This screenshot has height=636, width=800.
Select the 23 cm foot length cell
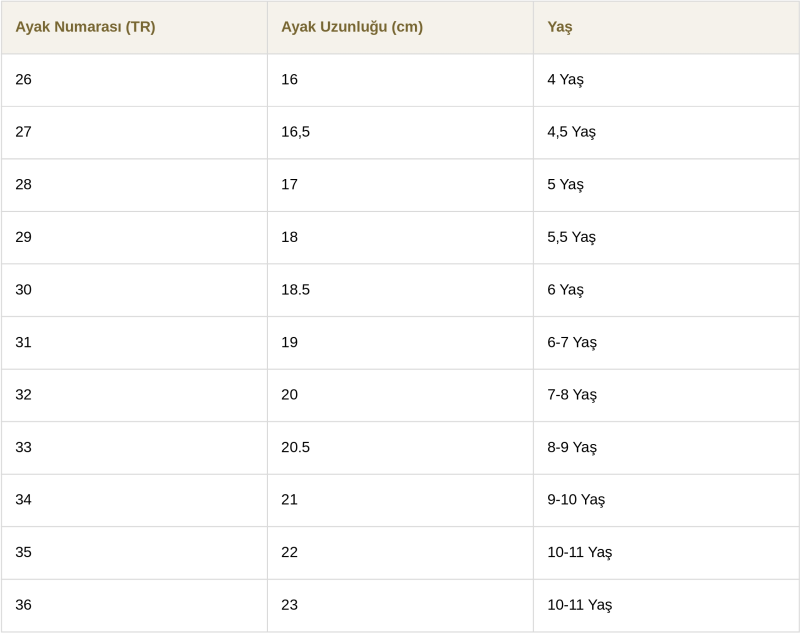click(289, 604)
